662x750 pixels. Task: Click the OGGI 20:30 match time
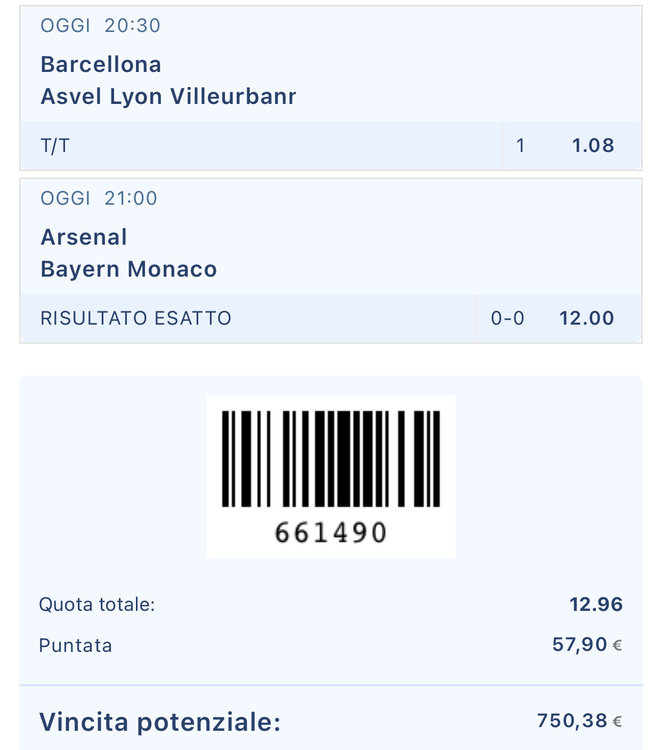click(100, 26)
